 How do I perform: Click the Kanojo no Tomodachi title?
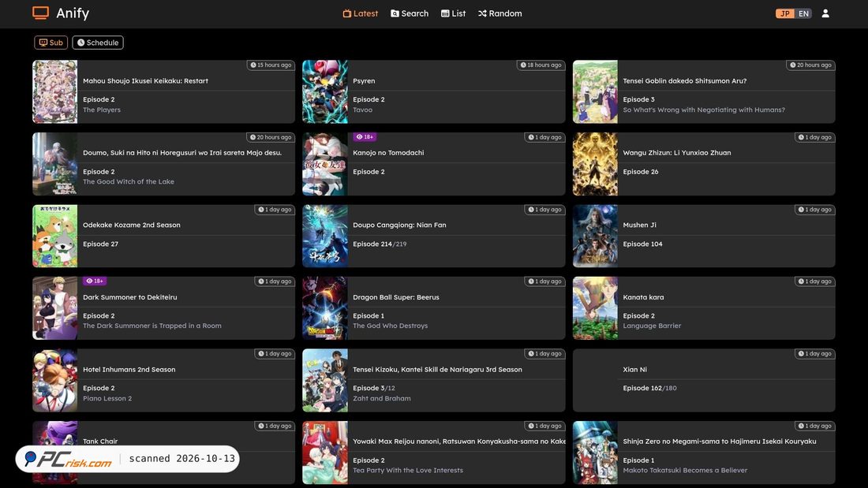(388, 153)
